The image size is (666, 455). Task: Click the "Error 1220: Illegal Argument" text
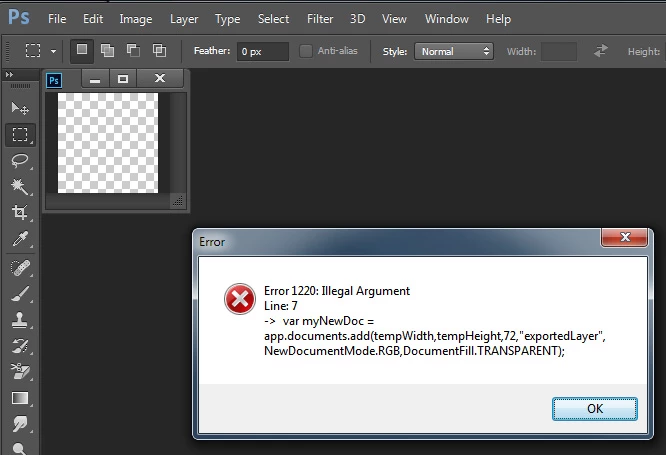point(337,291)
